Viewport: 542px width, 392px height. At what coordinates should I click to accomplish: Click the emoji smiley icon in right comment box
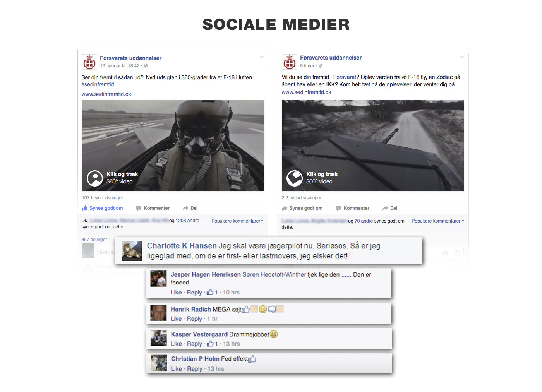point(457,253)
